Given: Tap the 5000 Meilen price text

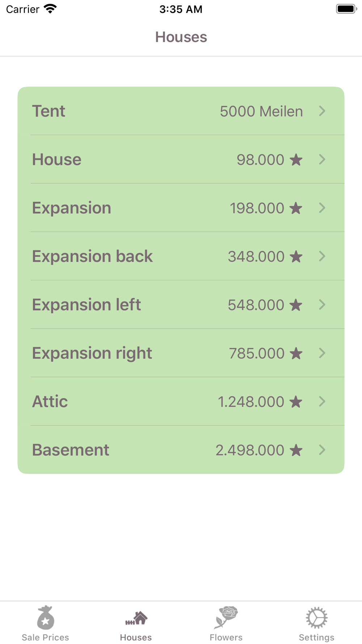Looking at the screenshot, I should point(261,112).
